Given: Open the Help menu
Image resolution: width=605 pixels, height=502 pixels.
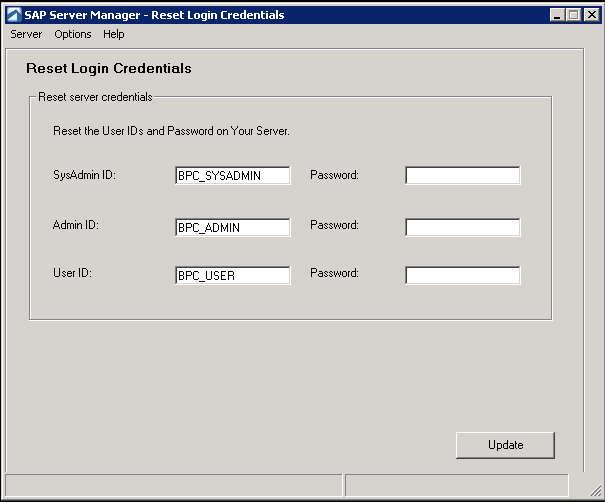Looking at the screenshot, I should coord(113,34).
